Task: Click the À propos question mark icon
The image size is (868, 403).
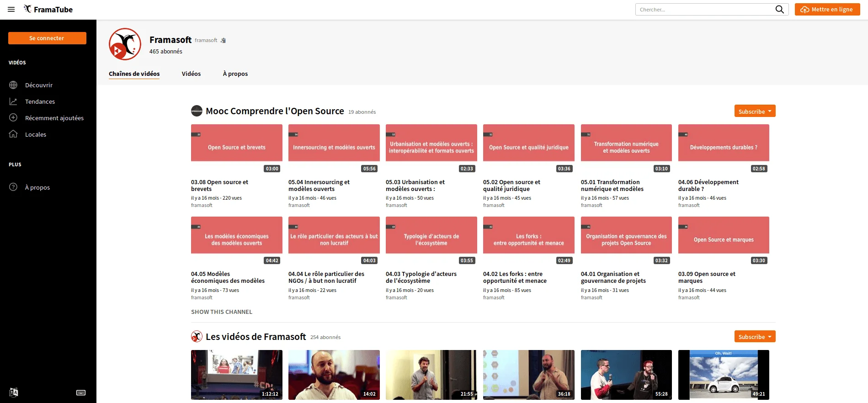Action: click(x=13, y=187)
